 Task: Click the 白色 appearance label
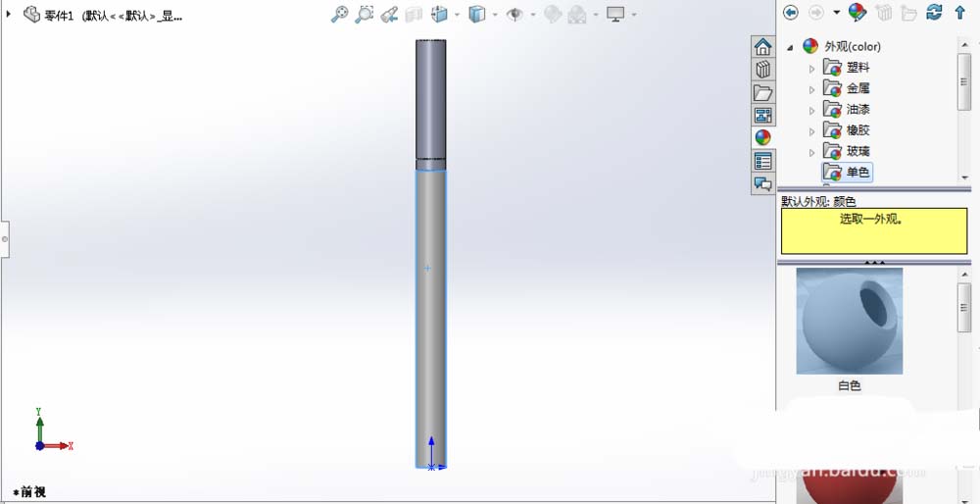click(850, 385)
